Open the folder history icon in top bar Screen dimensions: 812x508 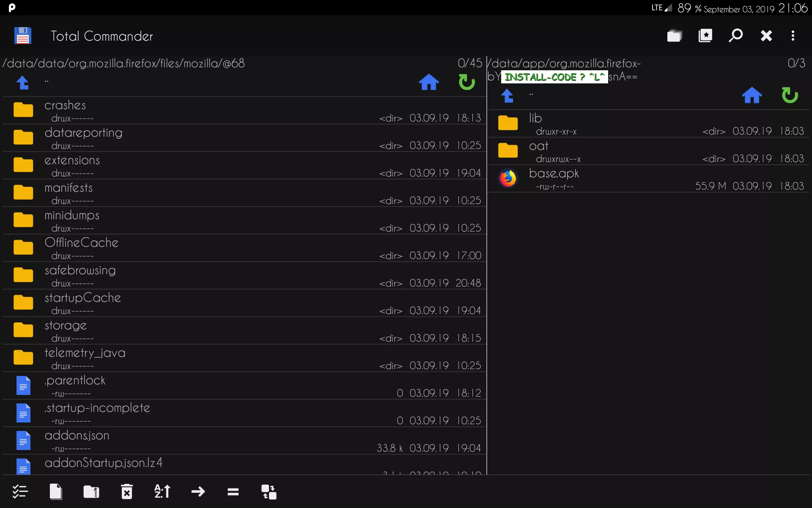[x=675, y=36]
